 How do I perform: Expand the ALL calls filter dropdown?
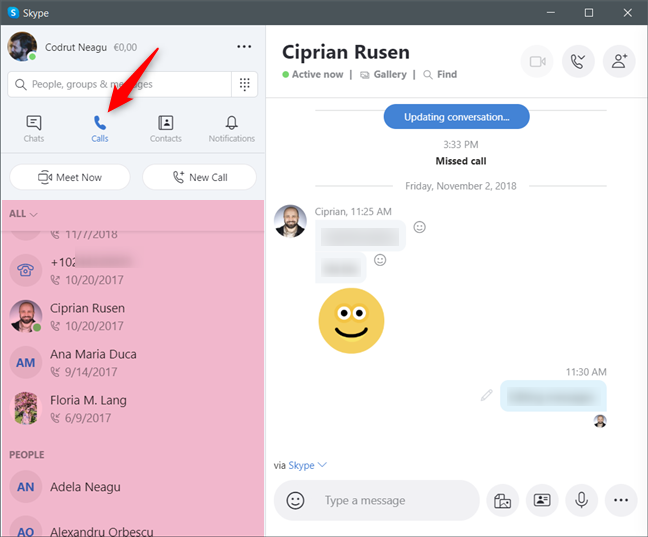[24, 214]
